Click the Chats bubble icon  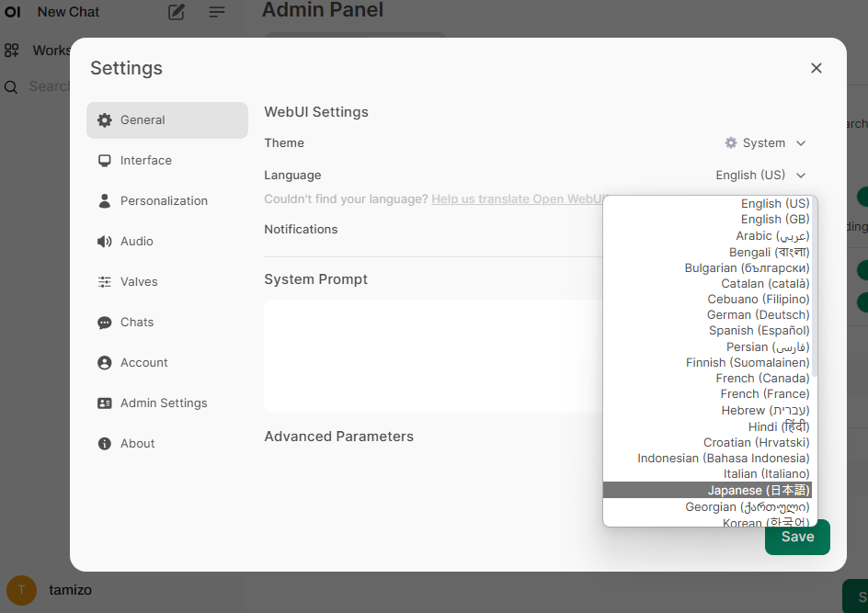point(105,323)
